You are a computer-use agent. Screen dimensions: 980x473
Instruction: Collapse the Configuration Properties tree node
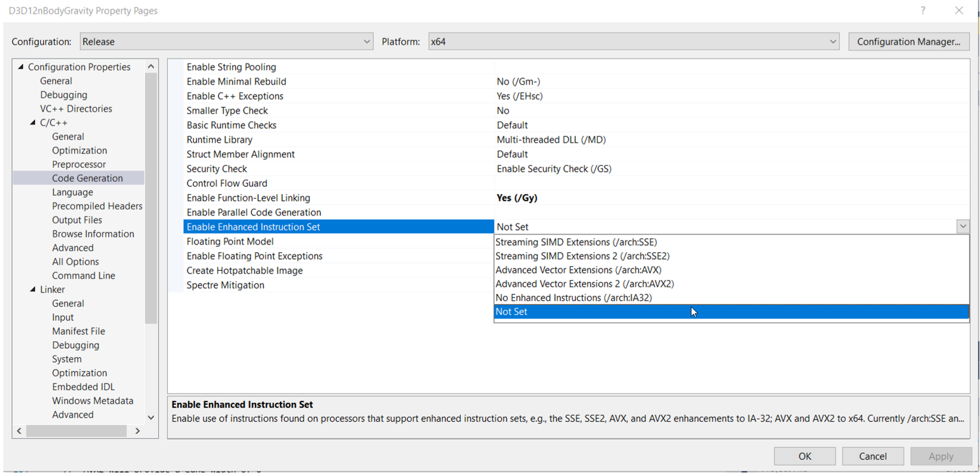click(x=21, y=66)
